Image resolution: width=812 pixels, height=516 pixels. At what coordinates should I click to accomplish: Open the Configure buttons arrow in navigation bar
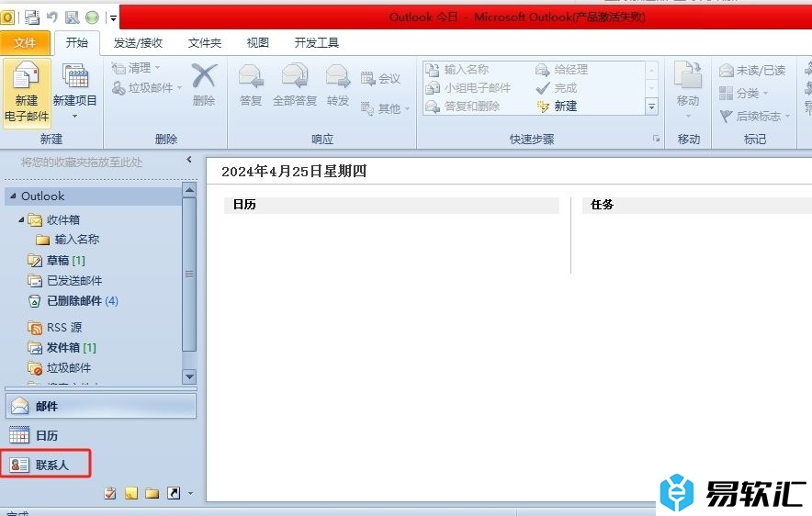tap(190, 494)
